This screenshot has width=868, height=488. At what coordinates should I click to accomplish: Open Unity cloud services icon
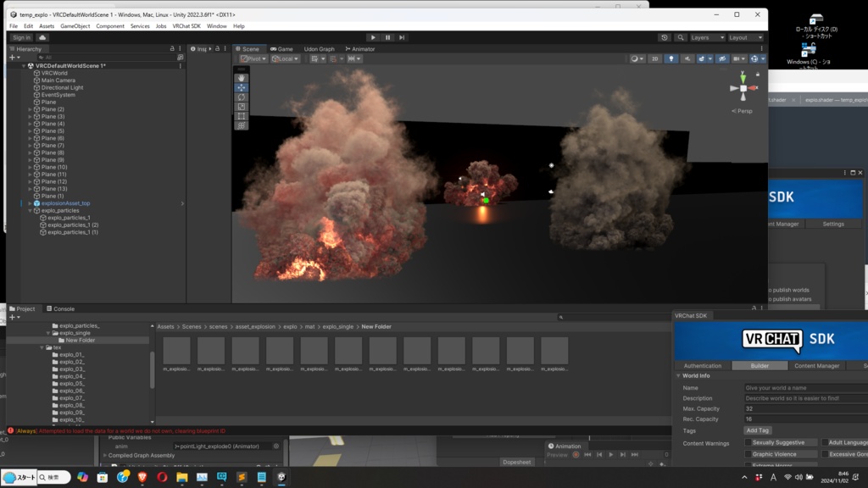click(x=42, y=37)
